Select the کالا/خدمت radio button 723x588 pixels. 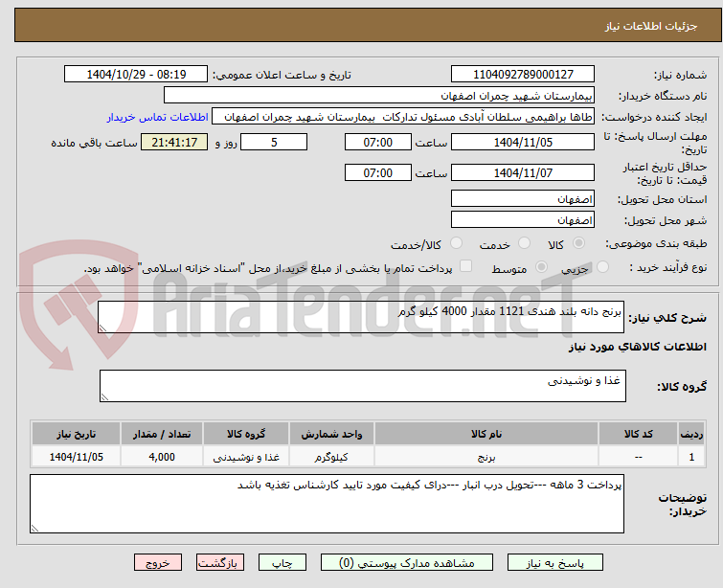click(456, 242)
